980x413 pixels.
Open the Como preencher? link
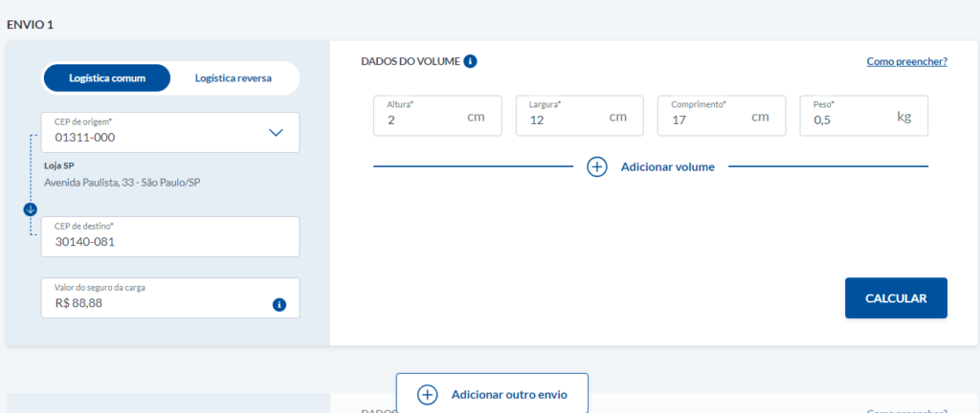(907, 62)
